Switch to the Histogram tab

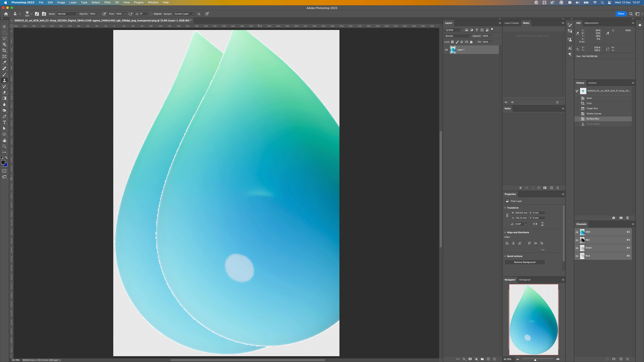(525, 280)
